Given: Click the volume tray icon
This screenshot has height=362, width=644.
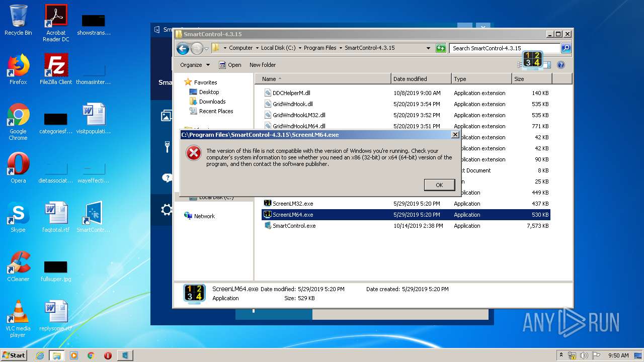Looking at the screenshot, I should (584, 355).
